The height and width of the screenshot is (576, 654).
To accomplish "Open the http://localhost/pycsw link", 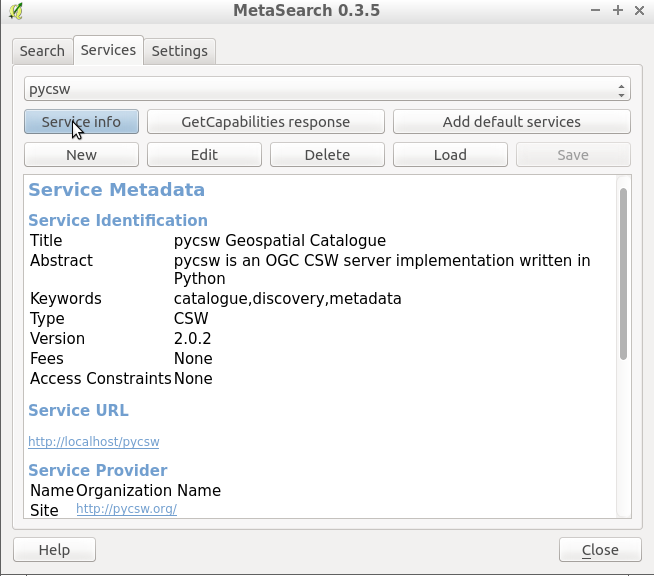I will pos(94,442).
